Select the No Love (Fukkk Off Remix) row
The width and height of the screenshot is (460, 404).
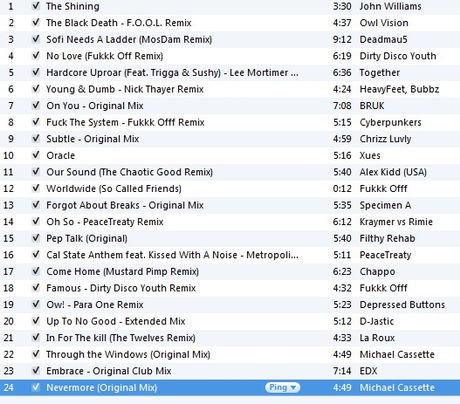(x=230, y=56)
